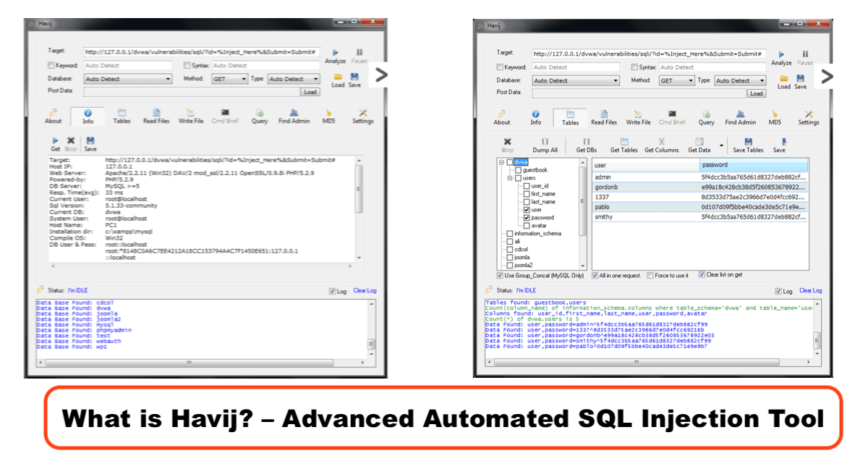Toggle 'Clear list on get' in right window
This screenshot has width=868, height=456.
(702, 275)
